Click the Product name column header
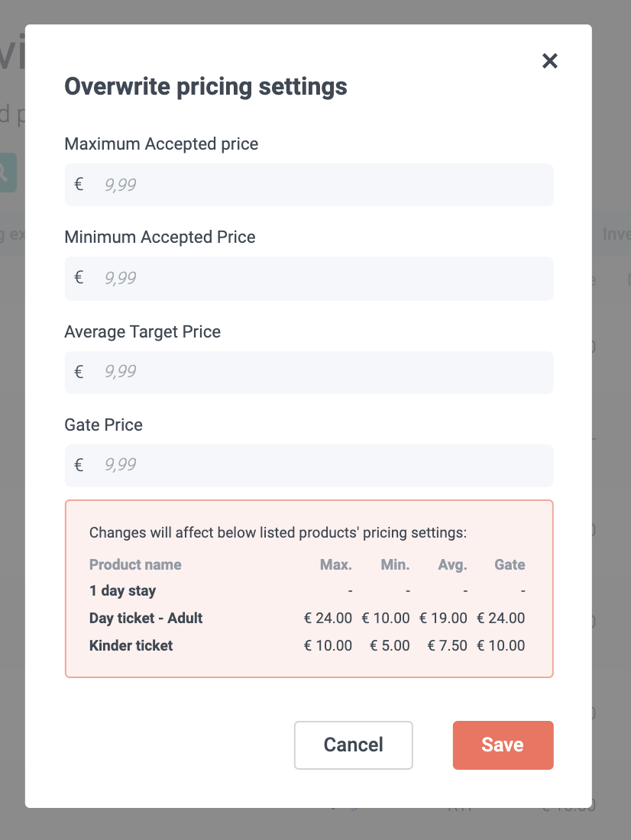Viewport: 631px width, 840px height. point(135,565)
